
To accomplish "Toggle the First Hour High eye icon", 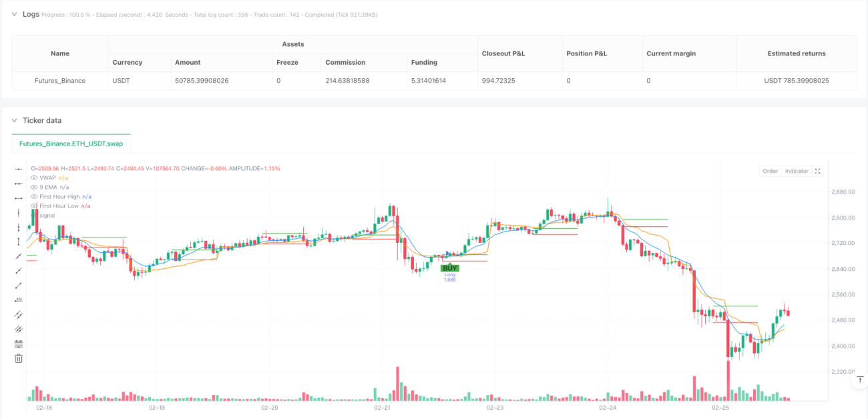I will click(34, 197).
